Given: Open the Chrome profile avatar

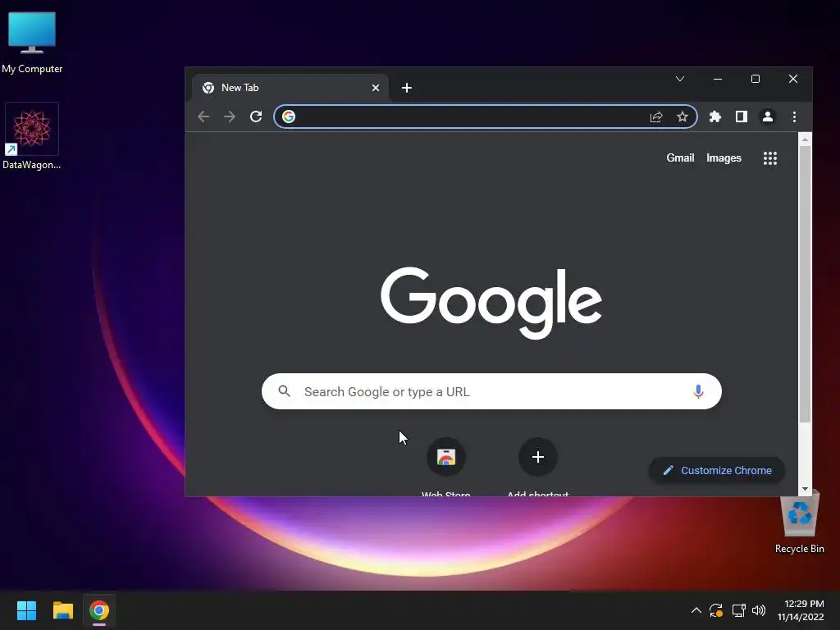Looking at the screenshot, I should pos(768,116).
